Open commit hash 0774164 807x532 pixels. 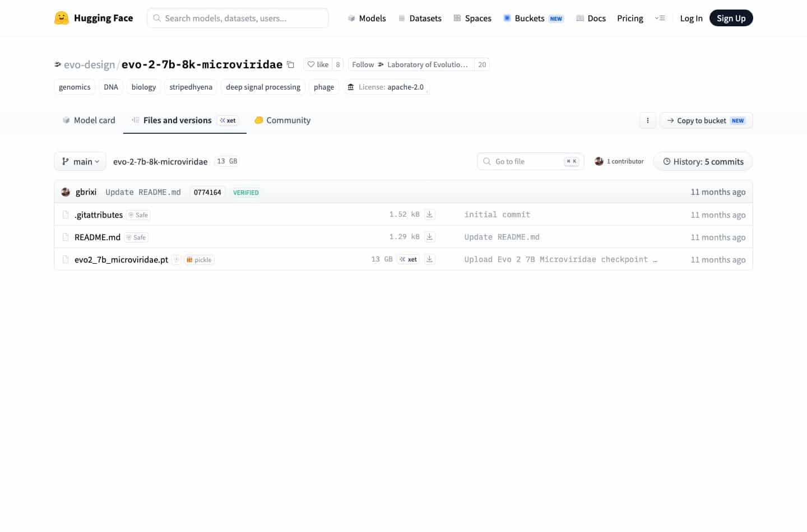point(207,192)
